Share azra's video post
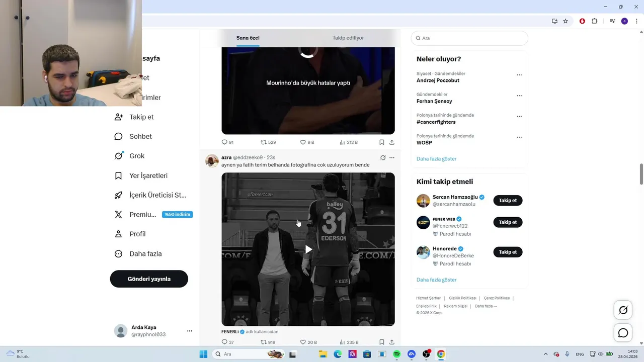This screenshot has width=644, height=362. click(392, 342)
